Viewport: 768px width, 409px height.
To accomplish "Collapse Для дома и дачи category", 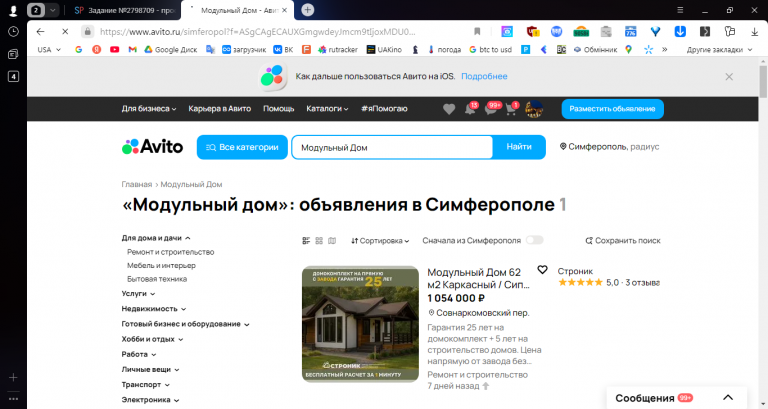I will (x=156, y=238).
